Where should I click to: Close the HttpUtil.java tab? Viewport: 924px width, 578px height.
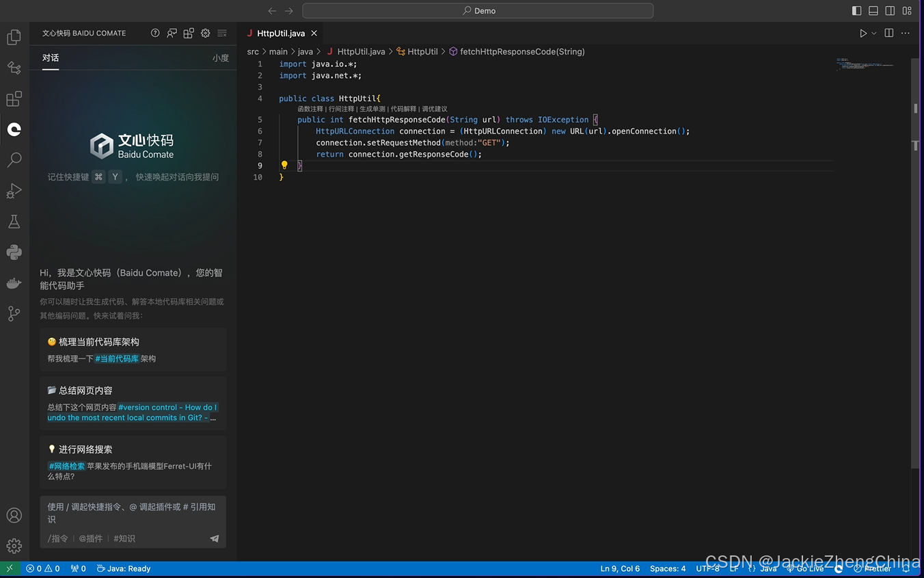[314, 33]
